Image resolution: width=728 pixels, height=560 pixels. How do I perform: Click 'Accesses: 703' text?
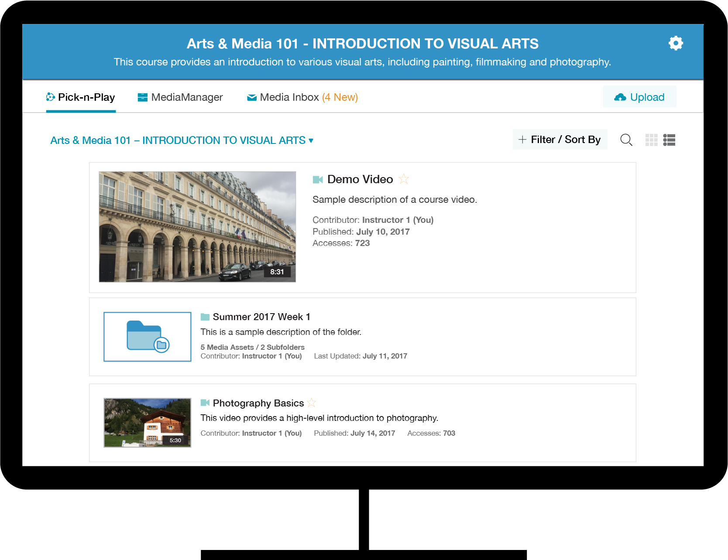(x=431, y=433)
